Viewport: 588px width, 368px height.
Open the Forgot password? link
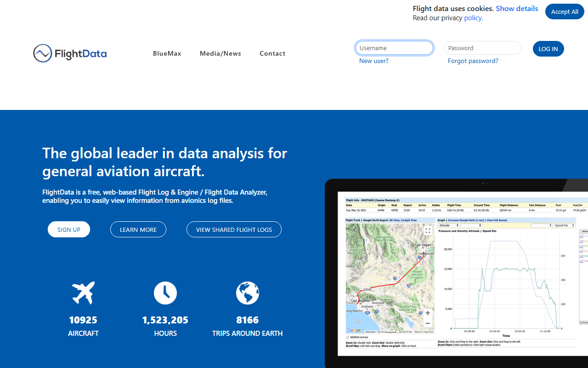(473, 61)
